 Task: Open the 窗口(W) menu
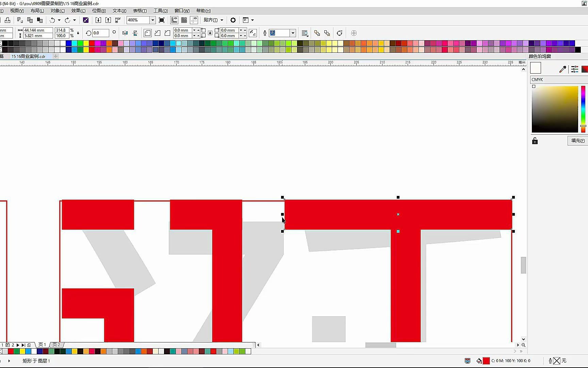[182, 11]
